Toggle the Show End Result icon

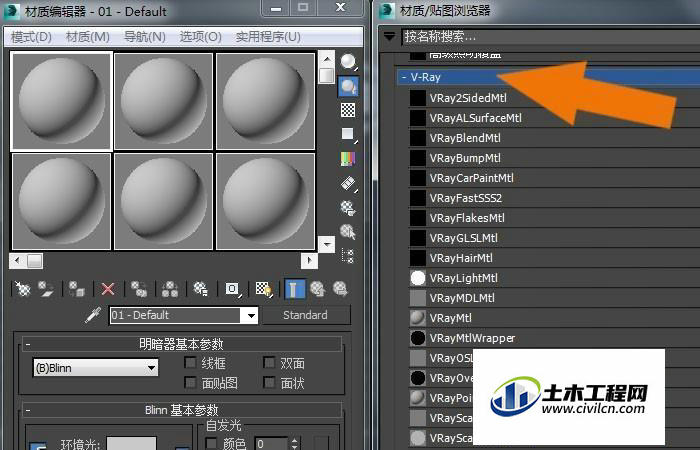pyautogui.click(x=294, y=289)
